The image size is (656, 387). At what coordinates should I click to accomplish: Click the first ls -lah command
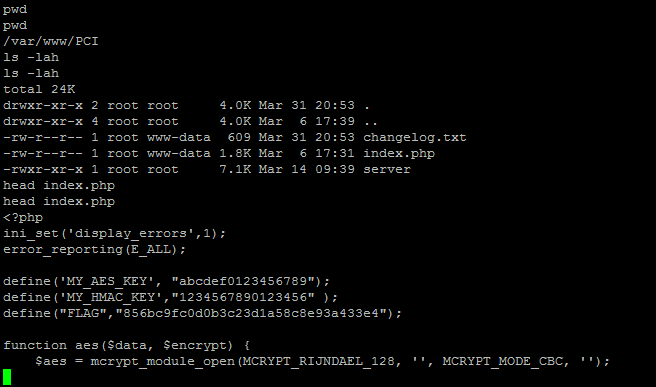(x=31, y=57)
